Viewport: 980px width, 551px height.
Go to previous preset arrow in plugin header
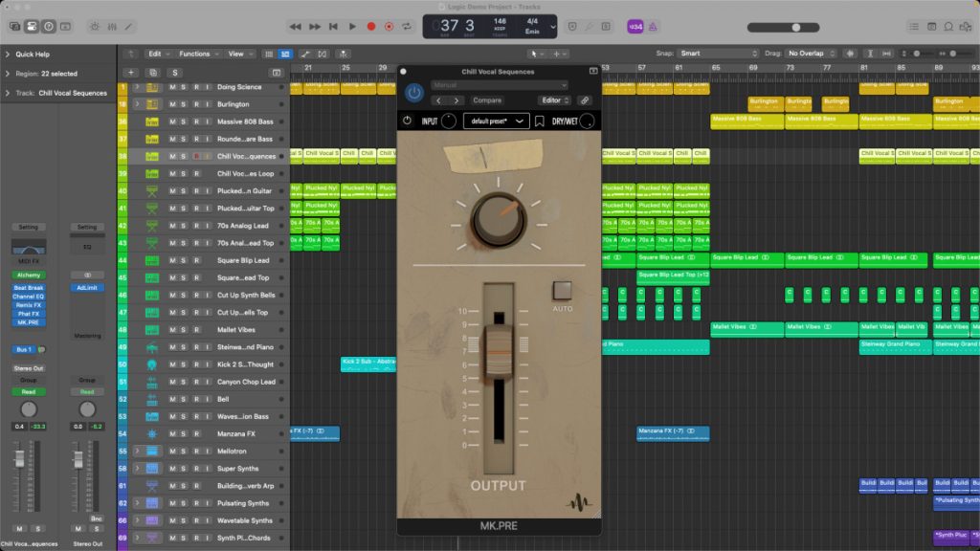438,99
